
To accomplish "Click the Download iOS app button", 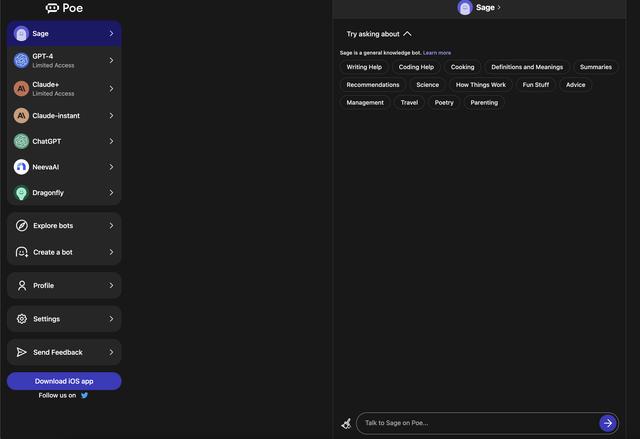I will (64, 381).
